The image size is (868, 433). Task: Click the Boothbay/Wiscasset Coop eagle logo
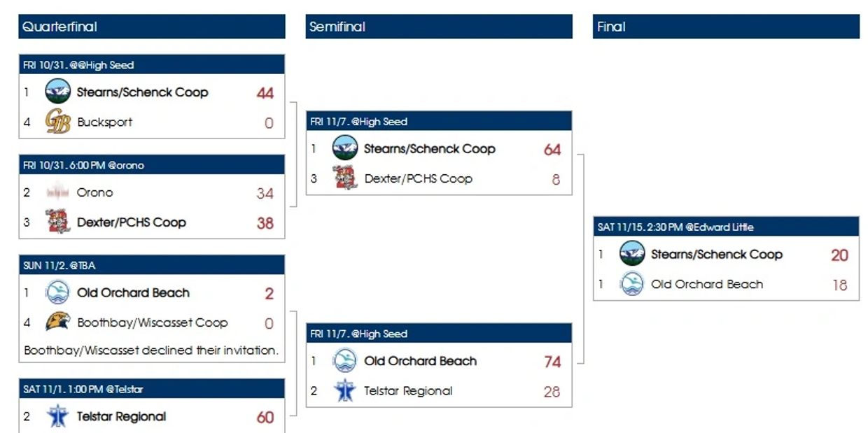(x=58, y=322)
